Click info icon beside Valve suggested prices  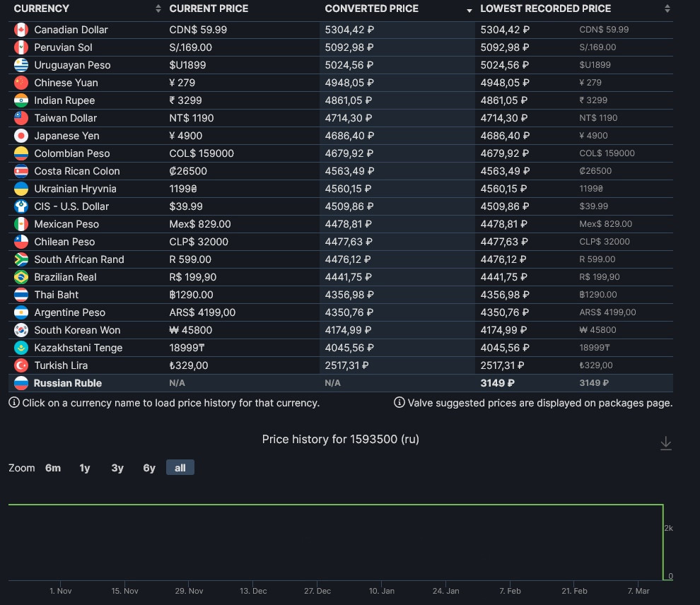[x=399, y=403]
